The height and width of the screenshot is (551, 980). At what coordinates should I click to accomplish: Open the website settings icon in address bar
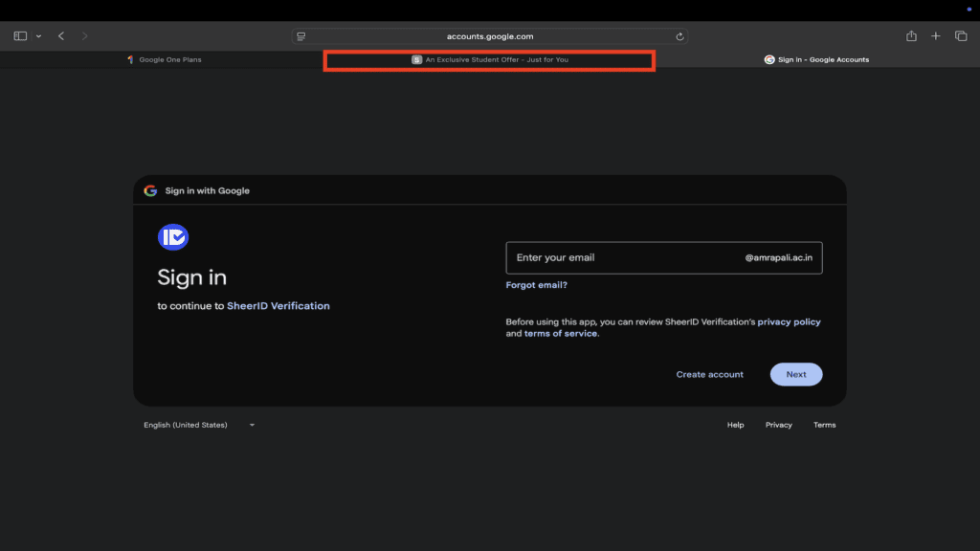[x=301, y=35]
